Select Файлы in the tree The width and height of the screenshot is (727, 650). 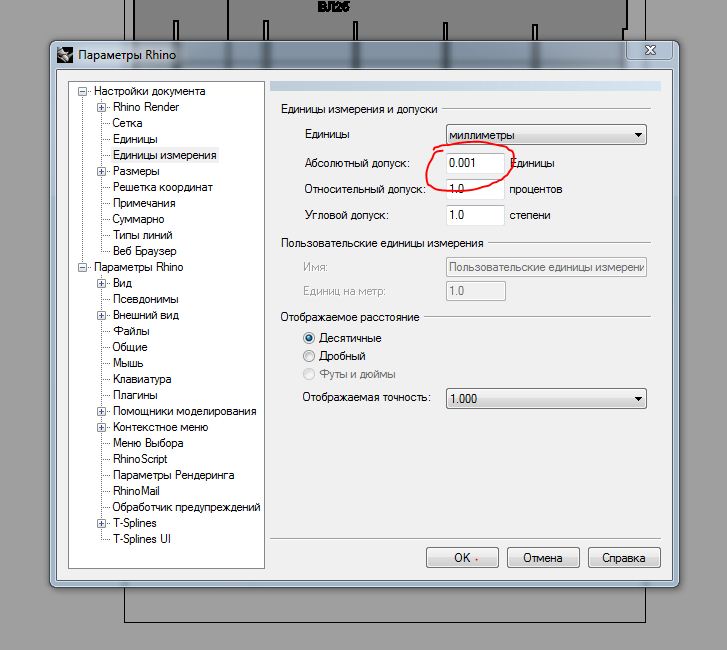(x=131, y=331)
